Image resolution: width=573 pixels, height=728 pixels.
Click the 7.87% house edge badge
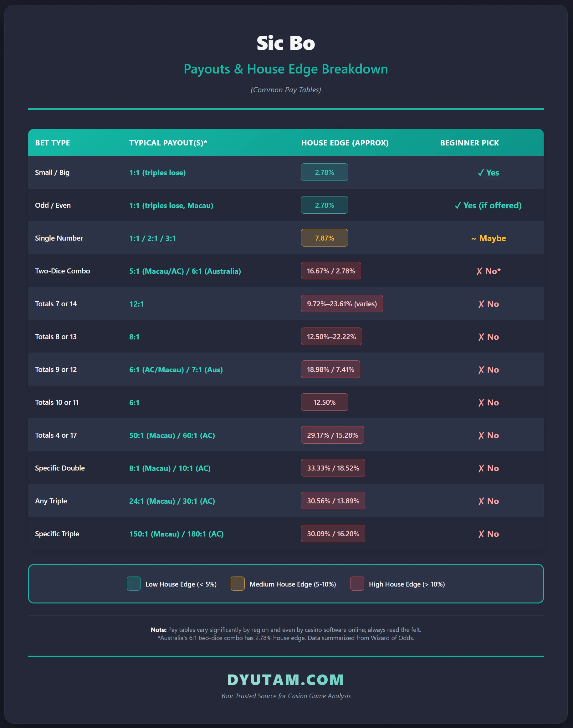pyautogui.click(x=325, y=238)
